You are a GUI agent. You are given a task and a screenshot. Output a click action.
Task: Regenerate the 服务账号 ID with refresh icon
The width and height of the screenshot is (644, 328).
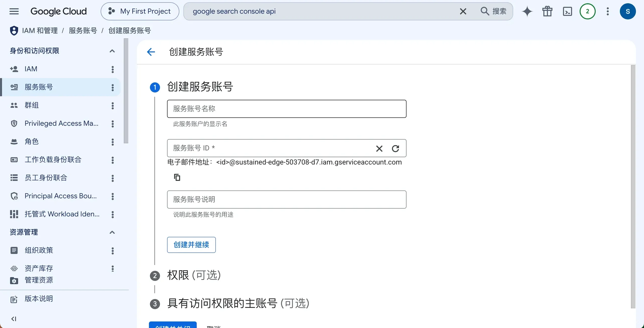395,148
